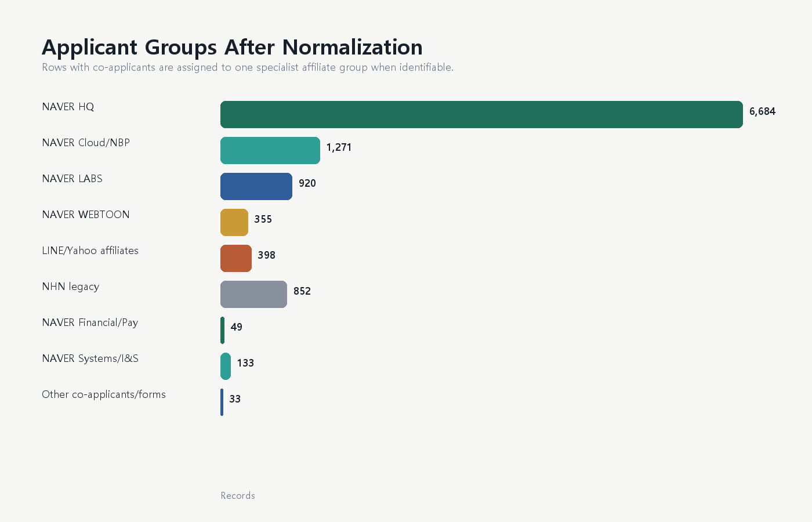Select the gray NHN legacy bar
The width and height of the screenshot is (812, 522).
click(253, 294)
